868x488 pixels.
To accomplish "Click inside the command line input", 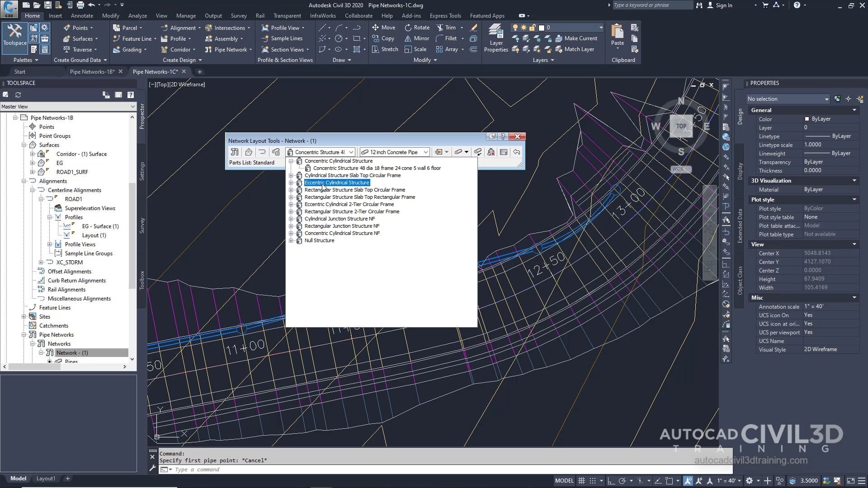I will coord(271,469).
